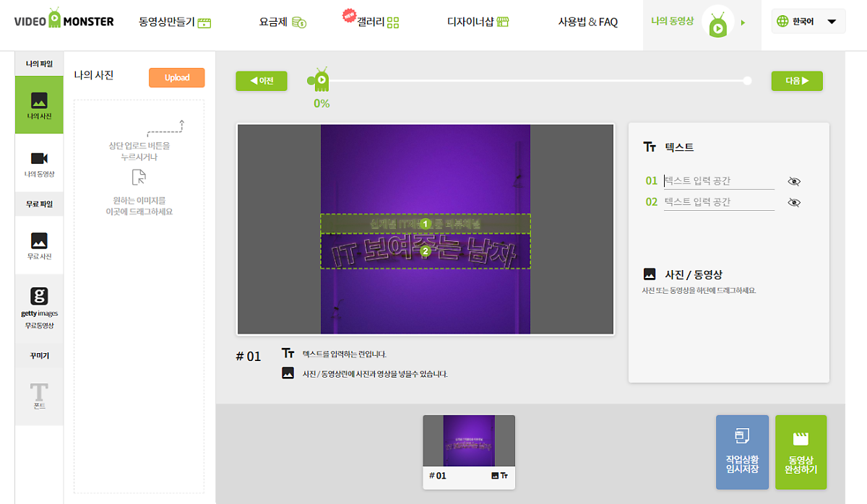Image resolution: width=867 pixels, height=504 pixels.
Task: Click the 요금제 coin icon
Action: pos(299,22)
